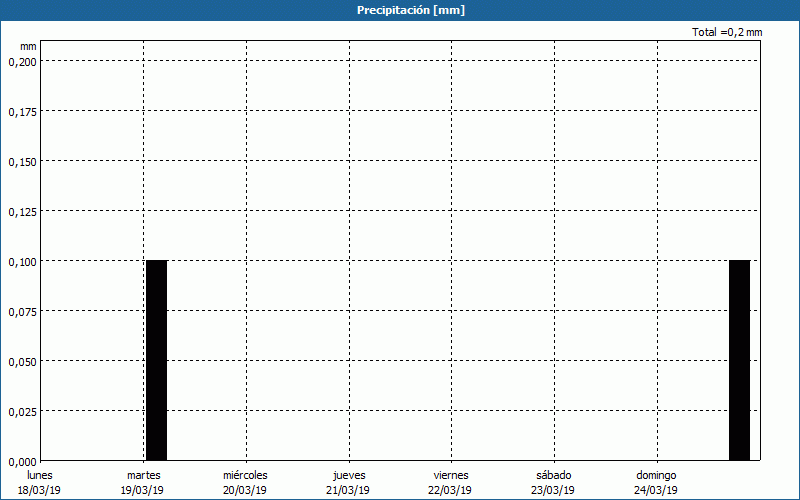Click the Precipitación [mm] panel title
The width and height of the screenshot is (800, 500).
411,10
